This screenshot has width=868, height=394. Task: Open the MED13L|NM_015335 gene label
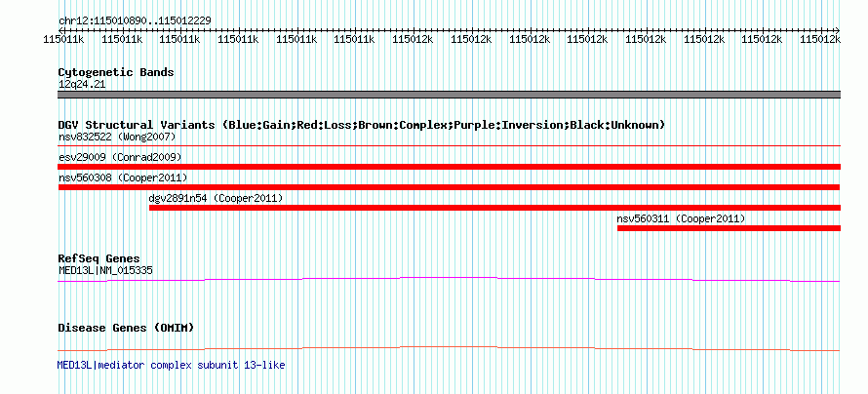coord(105,270)
